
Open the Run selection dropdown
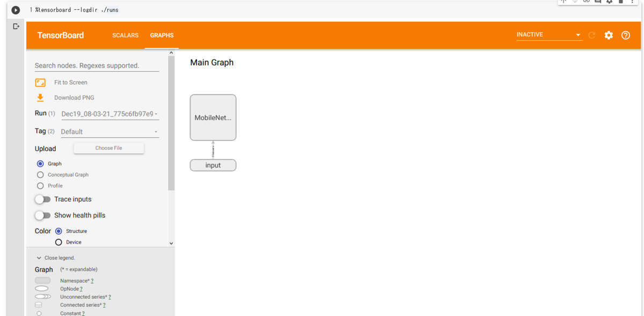coord(109,114)
